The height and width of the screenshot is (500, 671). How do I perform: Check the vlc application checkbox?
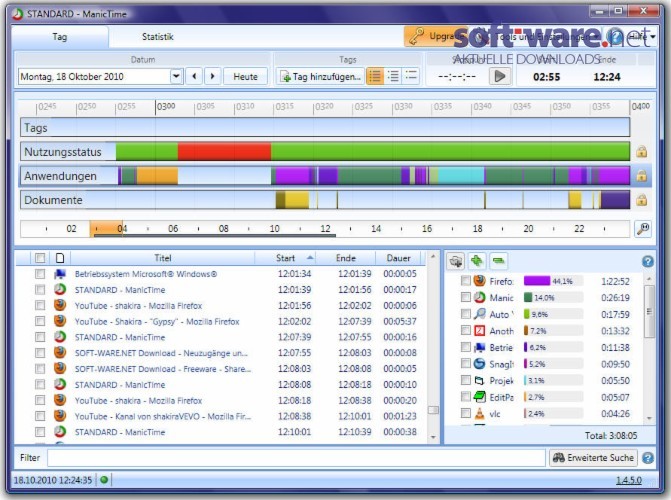coord(466,413)
